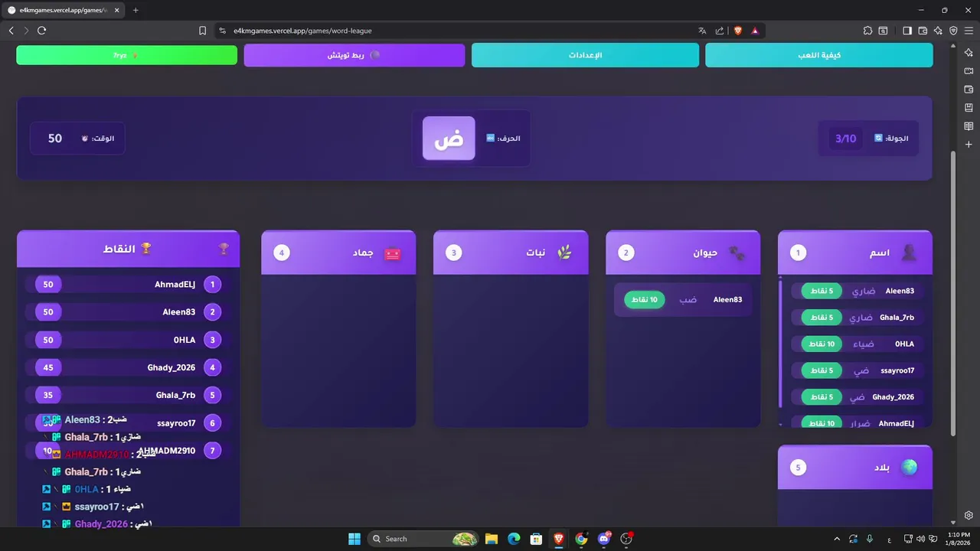Screen dimensions: 980x551
Task: Click Aleen83's ضاري answer row
Action: tap(857, 291)
